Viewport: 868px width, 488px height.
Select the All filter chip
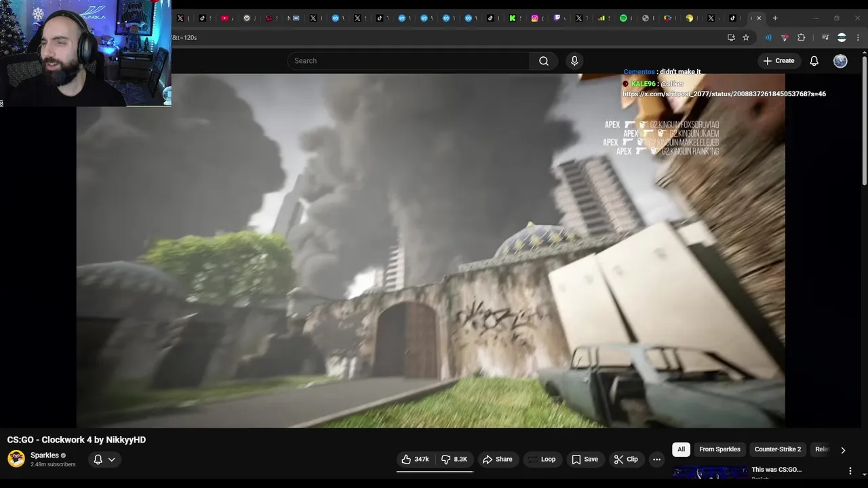click(x=681, y=449)
